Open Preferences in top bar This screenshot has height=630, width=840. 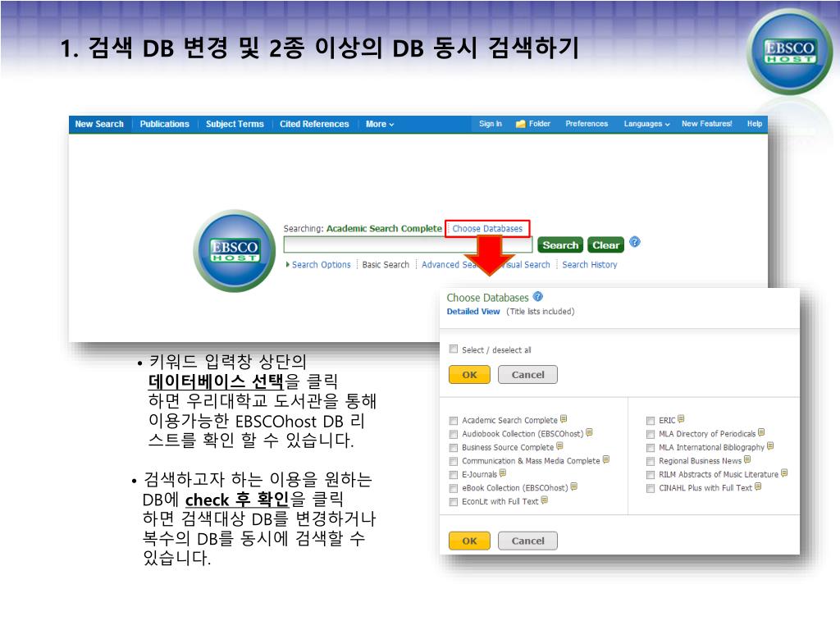[587, 124]
